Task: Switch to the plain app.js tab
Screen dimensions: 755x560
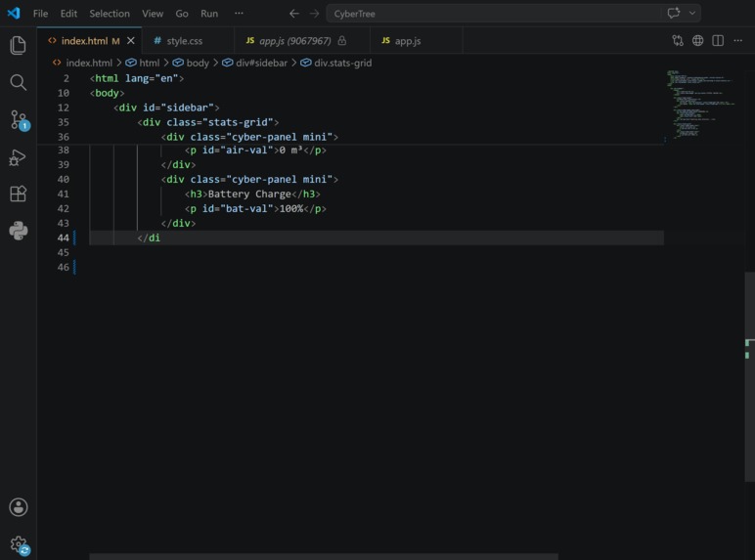Action: click(x=416, y=41)
